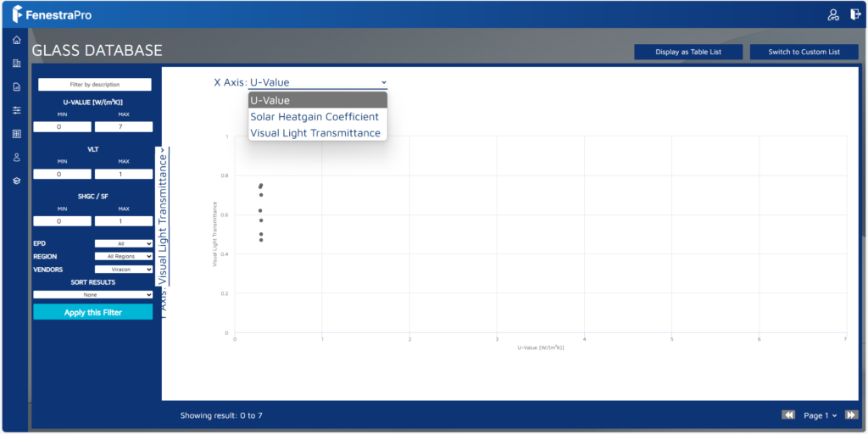868x434 pixels.
Task: Open the Page 1 dropdown
Action: tap(821, 415)
